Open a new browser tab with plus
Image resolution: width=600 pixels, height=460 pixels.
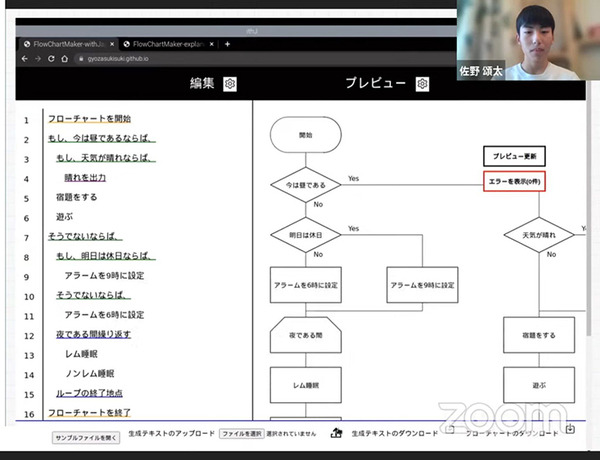(x=228, y=44)
